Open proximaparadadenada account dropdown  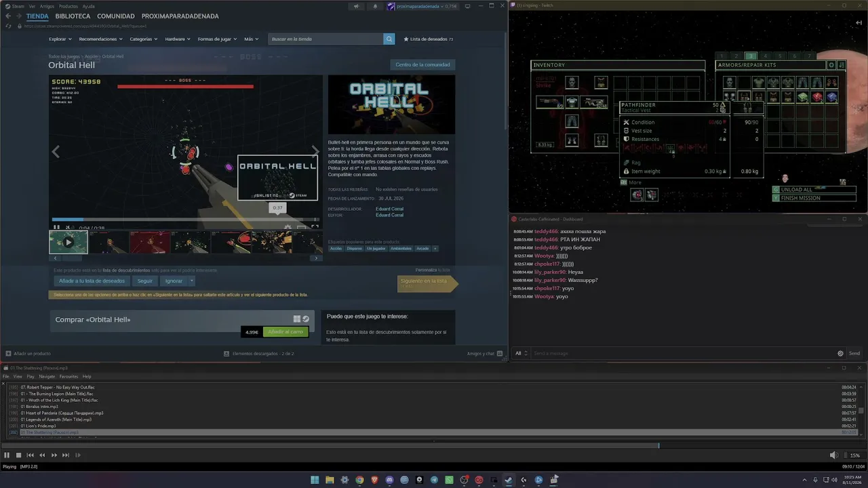[422, 6]
